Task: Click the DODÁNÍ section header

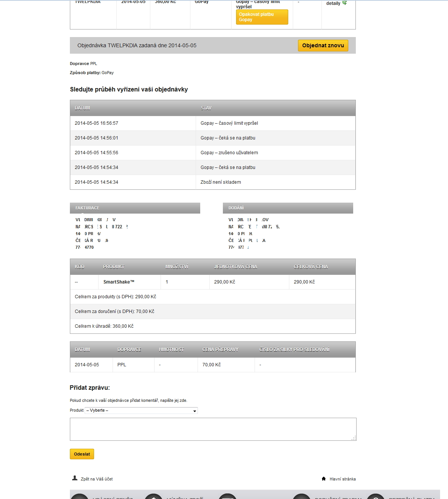Action: click(x=288, y=208)
